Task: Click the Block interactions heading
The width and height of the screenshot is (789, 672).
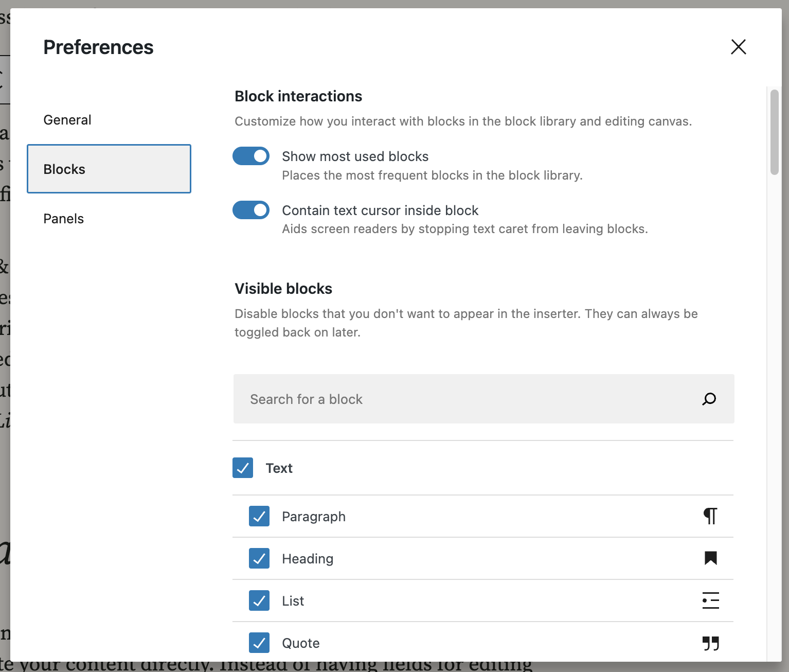Action: [298, 96]
